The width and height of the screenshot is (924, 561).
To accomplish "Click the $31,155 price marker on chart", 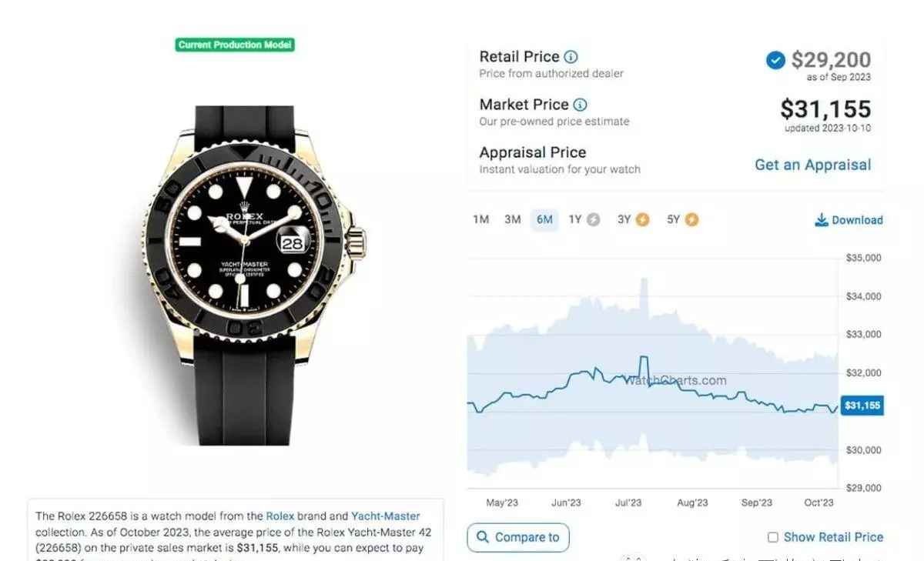I will point(862,406).
